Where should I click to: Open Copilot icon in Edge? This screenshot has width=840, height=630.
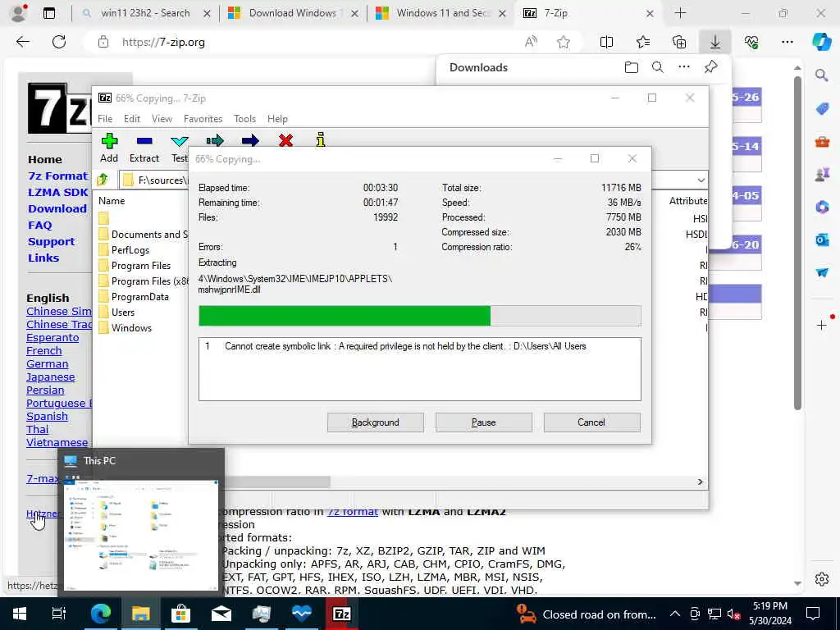(x=821, y=42)
